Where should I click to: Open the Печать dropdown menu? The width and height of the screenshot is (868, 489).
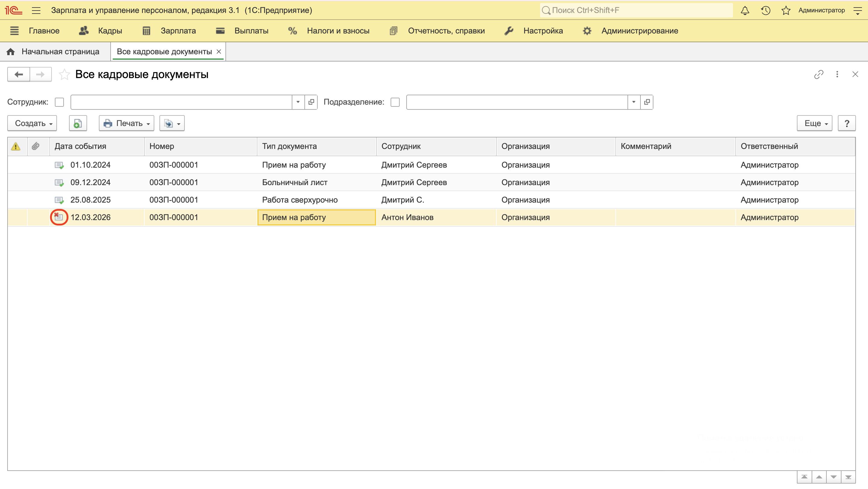pyautogui.click(x=126, y=123)
